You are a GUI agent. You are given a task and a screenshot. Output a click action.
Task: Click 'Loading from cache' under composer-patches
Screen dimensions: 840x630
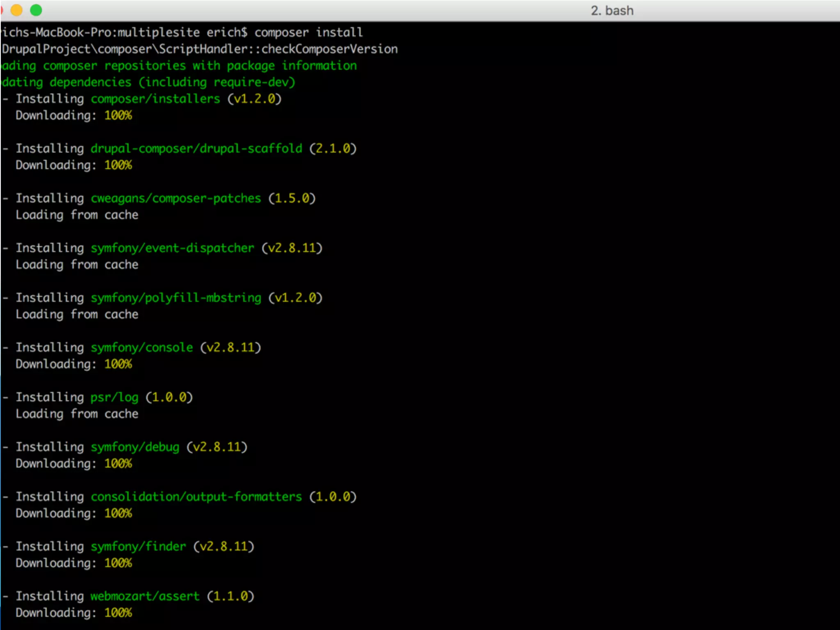pyautogui.click(x=77, y=215)
